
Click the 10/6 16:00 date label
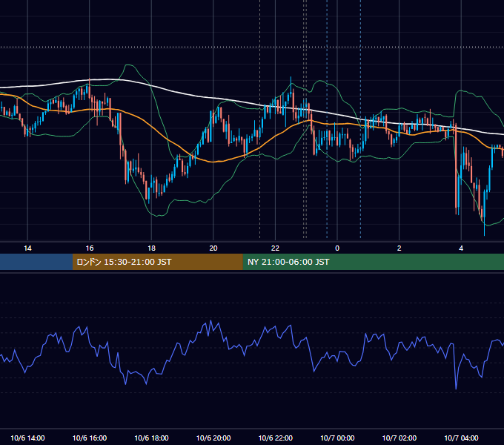click(x=90, y=438)
